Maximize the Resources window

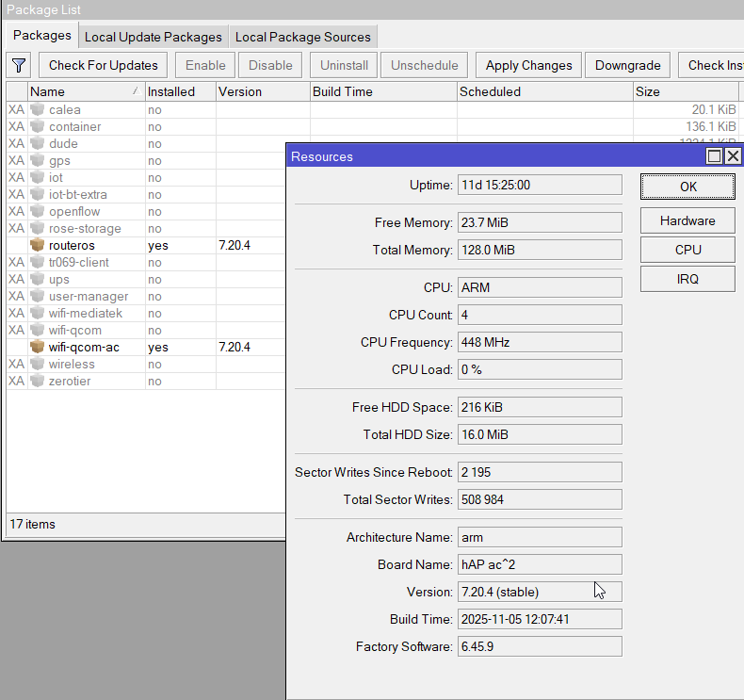pos(714,156)
